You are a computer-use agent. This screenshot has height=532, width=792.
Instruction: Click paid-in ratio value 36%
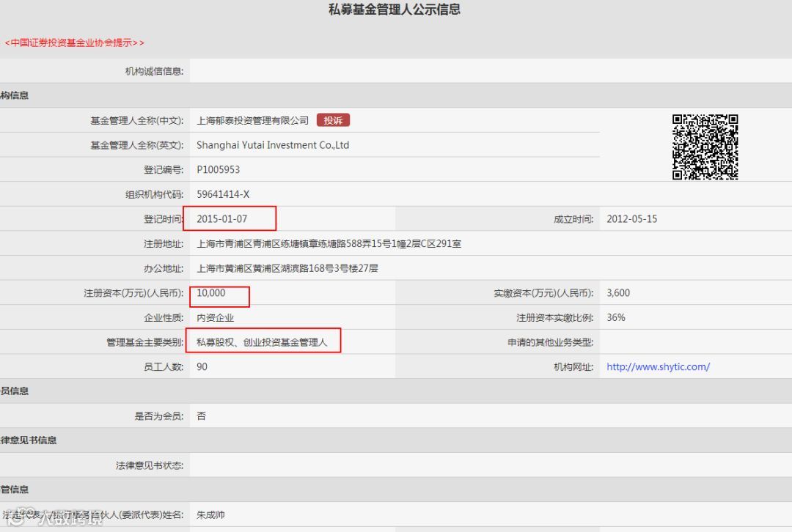[616, 318]
